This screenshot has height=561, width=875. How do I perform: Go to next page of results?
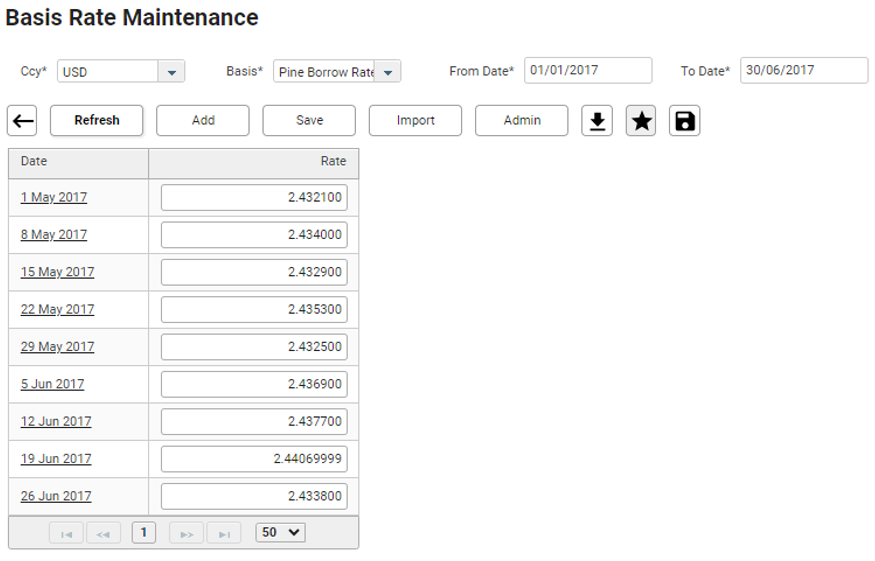(186, 534)
